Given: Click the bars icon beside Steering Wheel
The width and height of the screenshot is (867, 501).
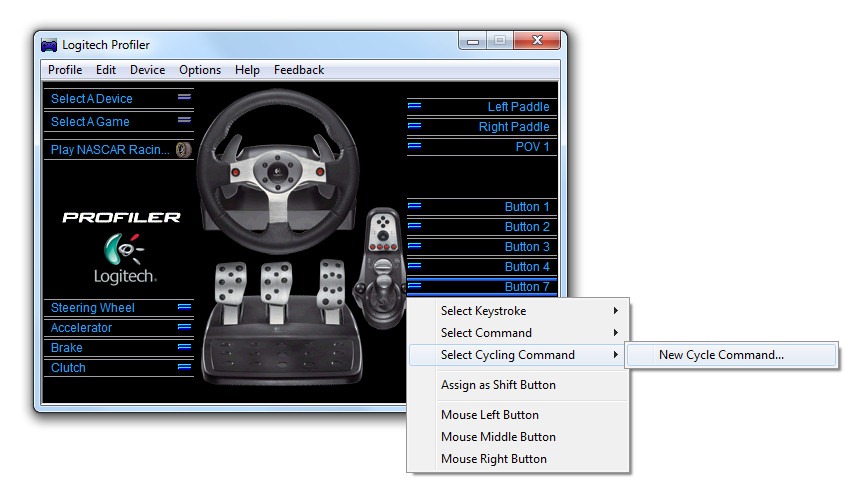Looking at the screenshot, I should tap(184, 306).
